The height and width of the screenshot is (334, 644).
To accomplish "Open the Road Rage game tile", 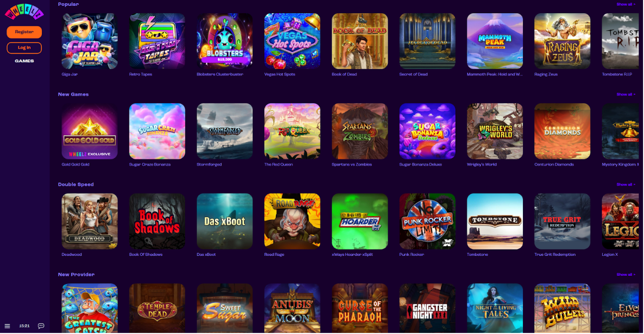I will pos(292,221).
